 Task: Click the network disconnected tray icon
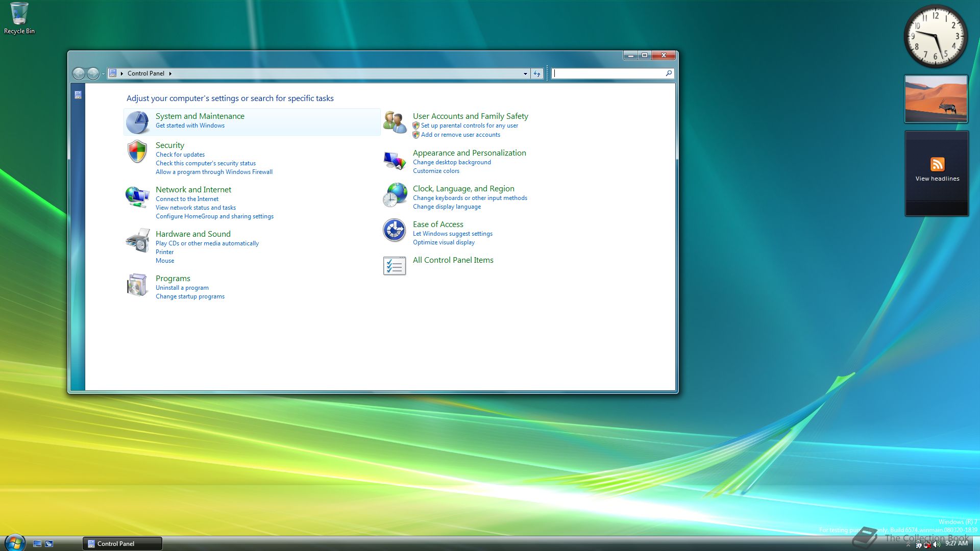point(927,544)
